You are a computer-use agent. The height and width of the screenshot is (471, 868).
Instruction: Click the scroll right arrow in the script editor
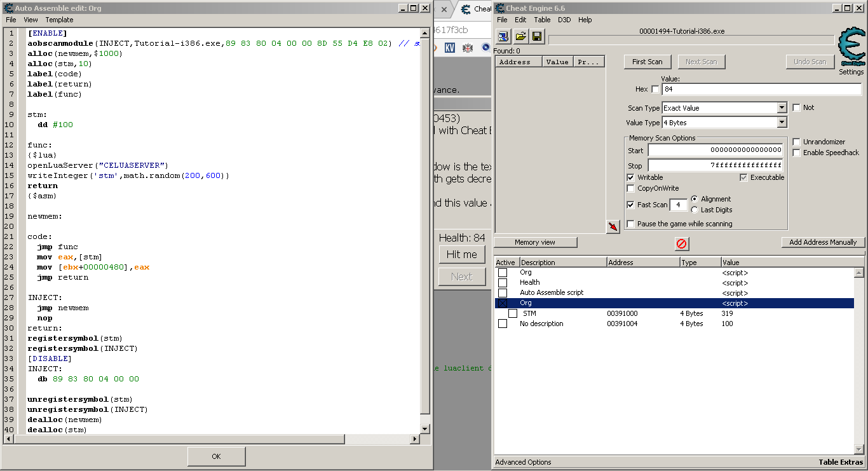416,439
